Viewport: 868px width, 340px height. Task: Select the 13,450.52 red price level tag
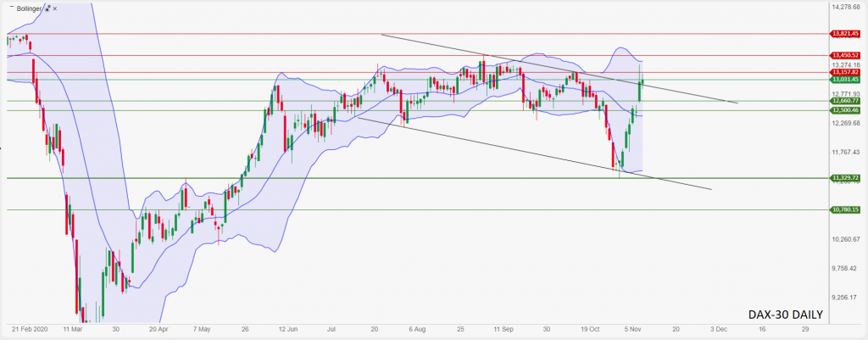tap(845, 55)
